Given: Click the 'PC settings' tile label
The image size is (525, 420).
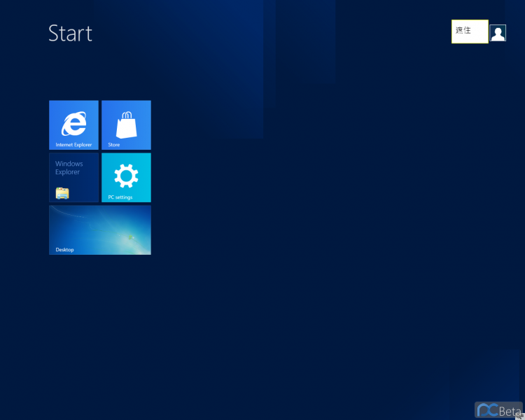Looking at the screenshot, I should (x=120, y=197).
